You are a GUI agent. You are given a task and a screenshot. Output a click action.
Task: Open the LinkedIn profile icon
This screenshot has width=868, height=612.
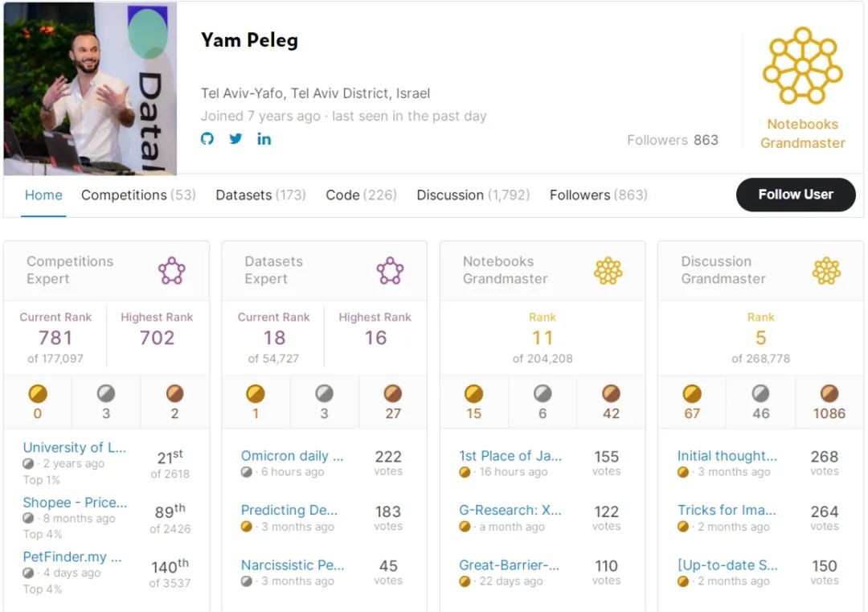pos(264,138)
